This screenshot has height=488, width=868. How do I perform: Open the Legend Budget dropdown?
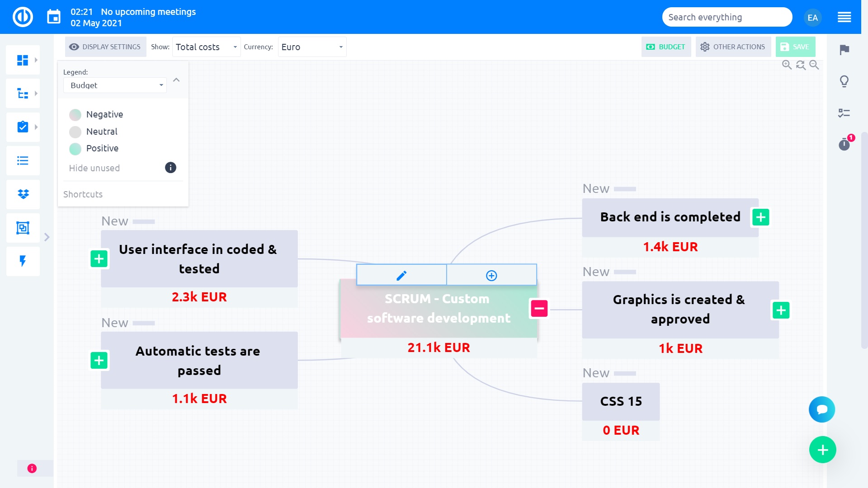pos(115,85)
